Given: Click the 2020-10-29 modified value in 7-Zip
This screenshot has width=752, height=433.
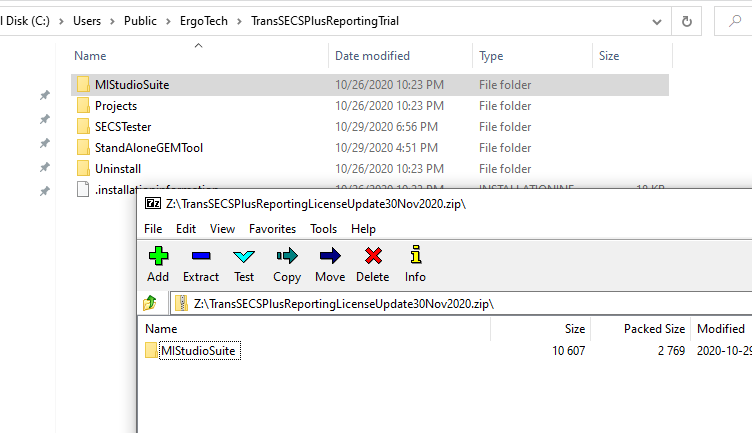Looking at the screenshot, I should [724, 351].
